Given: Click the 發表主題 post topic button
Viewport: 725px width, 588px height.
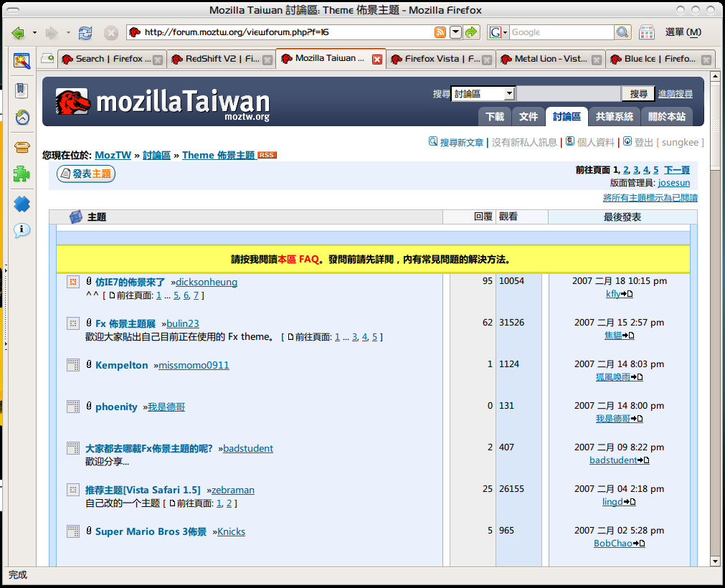Looking at the screenshot, I should click(86, 174).
